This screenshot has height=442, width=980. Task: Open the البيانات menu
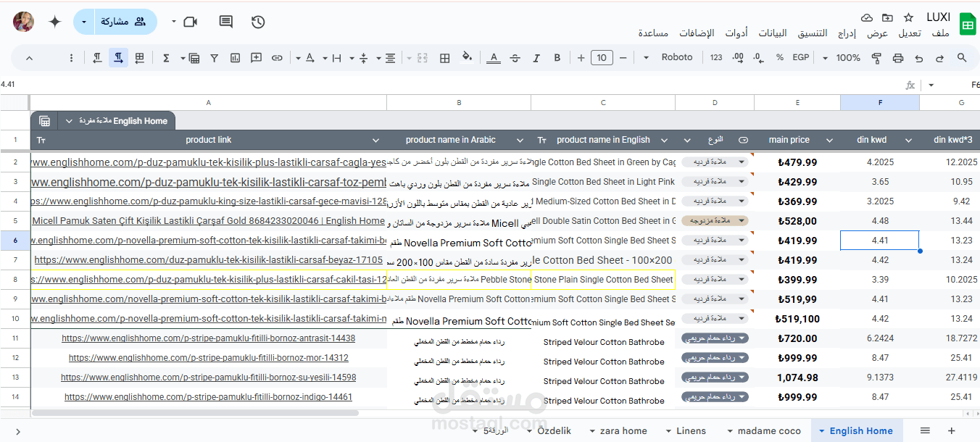(773, 33)
